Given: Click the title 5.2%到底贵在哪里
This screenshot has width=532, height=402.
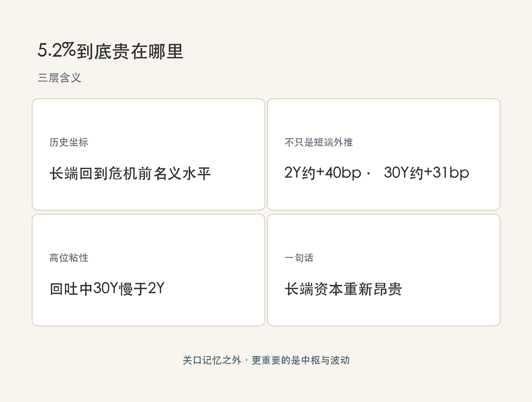Looking at the screenshot, I should (111, 51).
